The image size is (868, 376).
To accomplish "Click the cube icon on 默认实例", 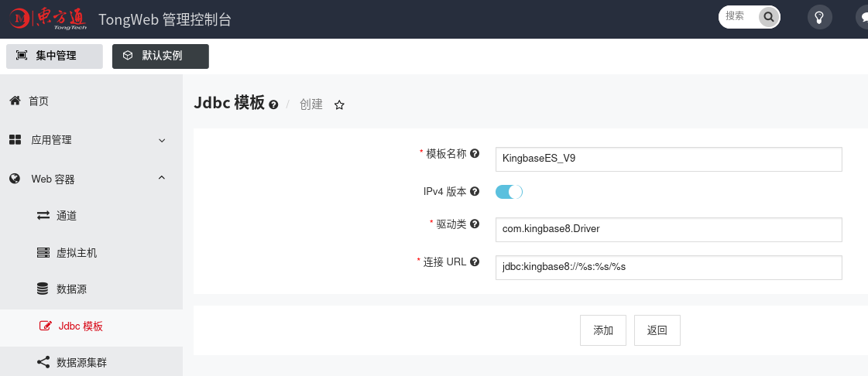I will click(x=128, y=55).
